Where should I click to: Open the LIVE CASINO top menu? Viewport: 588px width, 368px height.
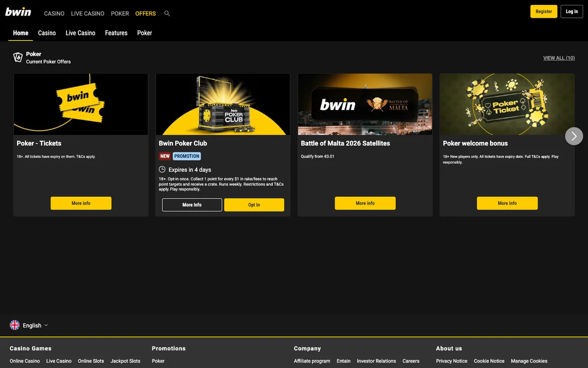[x=88, y=14]
